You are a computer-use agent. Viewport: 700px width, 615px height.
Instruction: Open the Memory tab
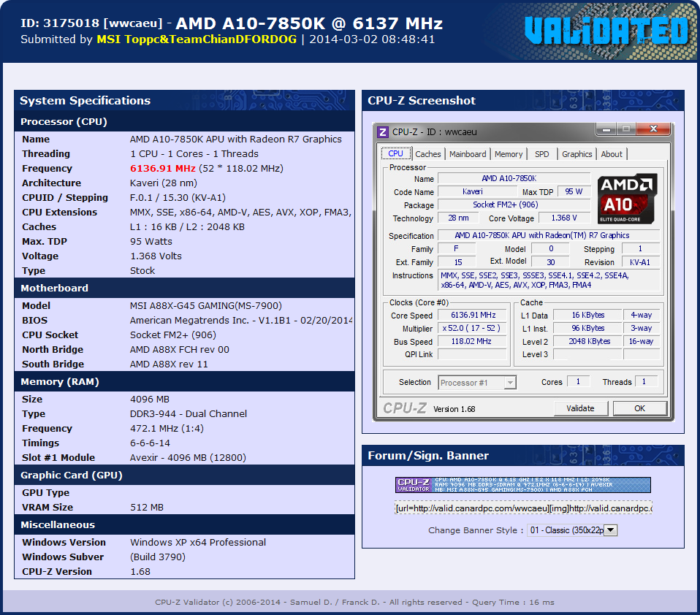pos(509,154)
